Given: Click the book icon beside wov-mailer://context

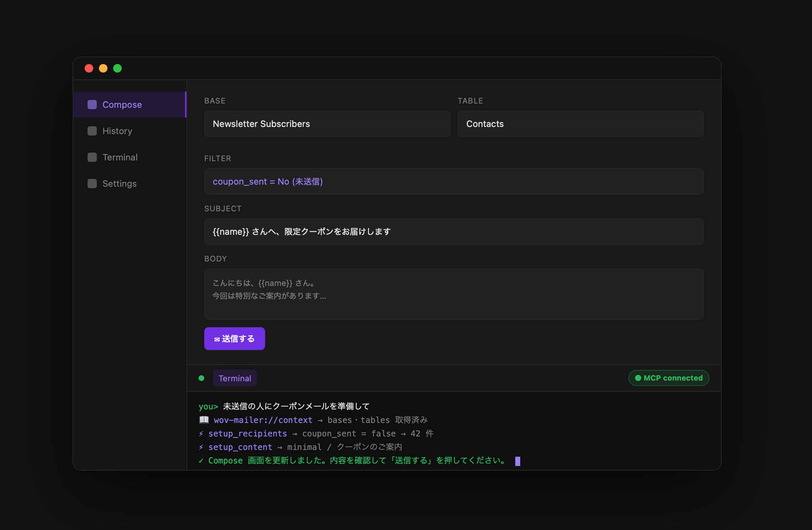Looking at the screenshot, I should 204,420.
